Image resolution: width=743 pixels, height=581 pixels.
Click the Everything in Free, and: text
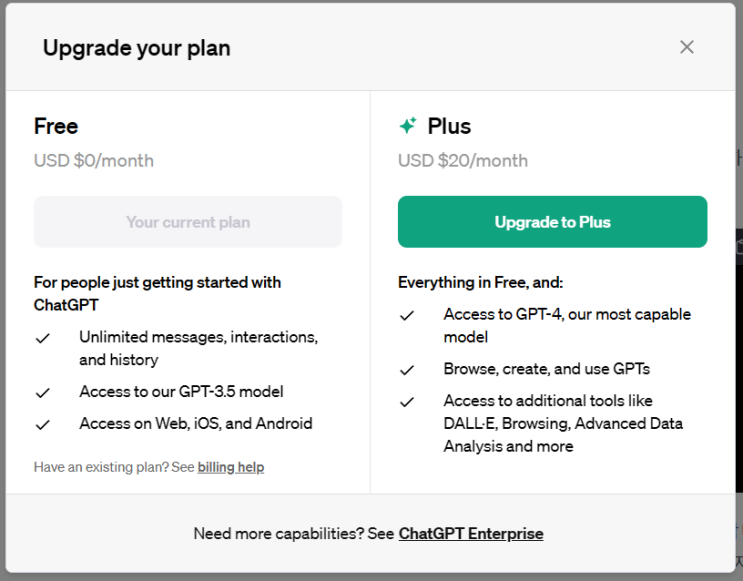click(481, 283)
